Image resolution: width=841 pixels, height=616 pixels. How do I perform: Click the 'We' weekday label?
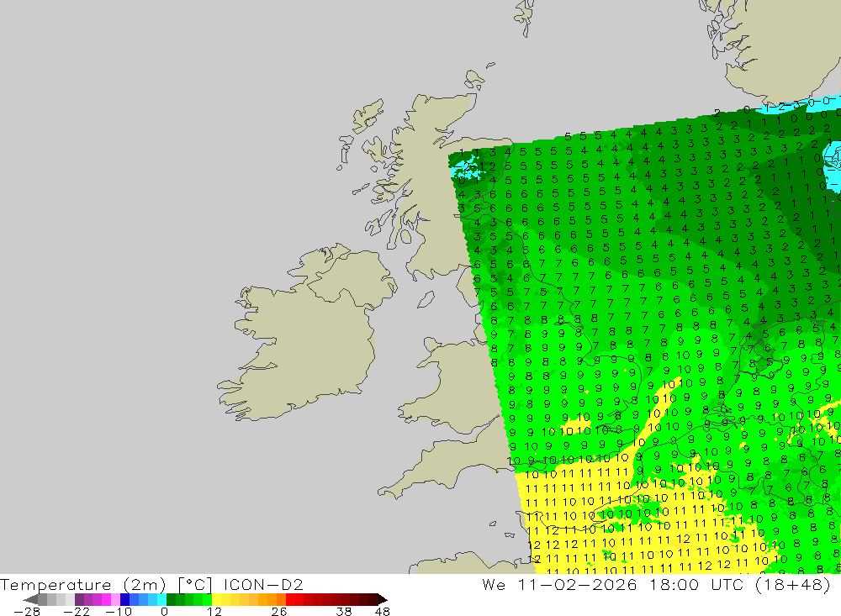494,584
